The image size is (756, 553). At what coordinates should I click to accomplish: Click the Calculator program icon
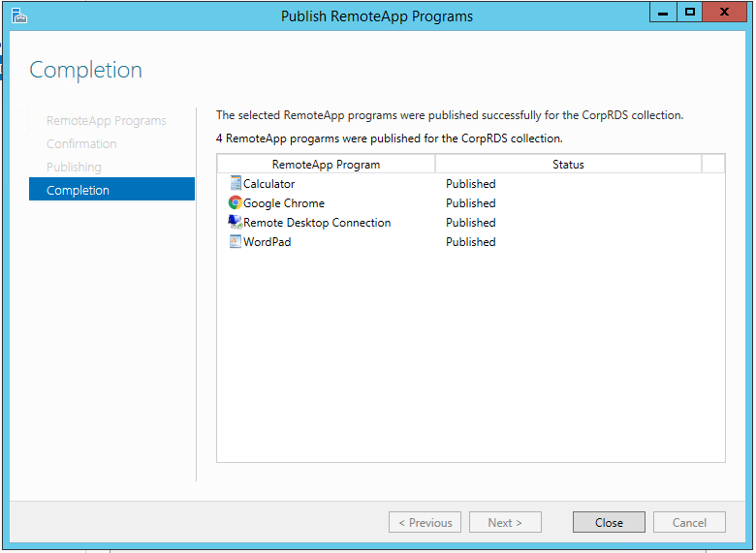[235, 184]
